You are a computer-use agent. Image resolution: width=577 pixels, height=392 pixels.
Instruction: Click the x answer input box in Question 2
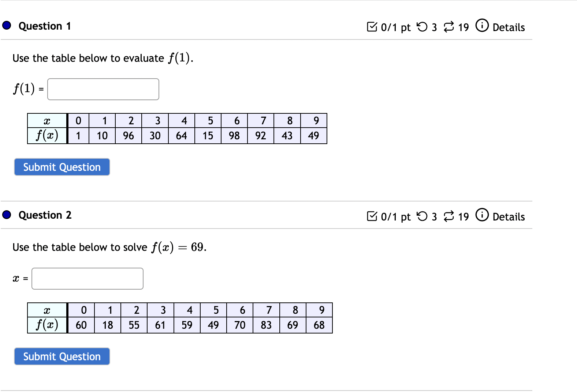pyautogui.click(x=87, y=279)
